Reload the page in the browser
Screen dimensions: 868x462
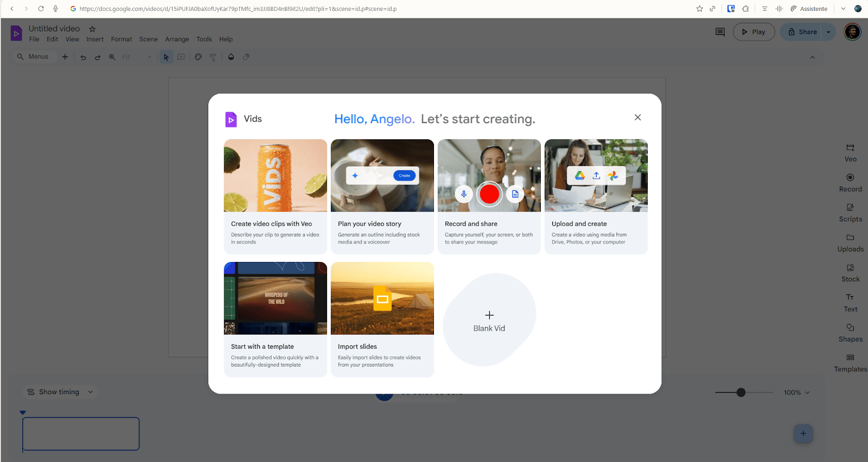[x=41, y=9]
